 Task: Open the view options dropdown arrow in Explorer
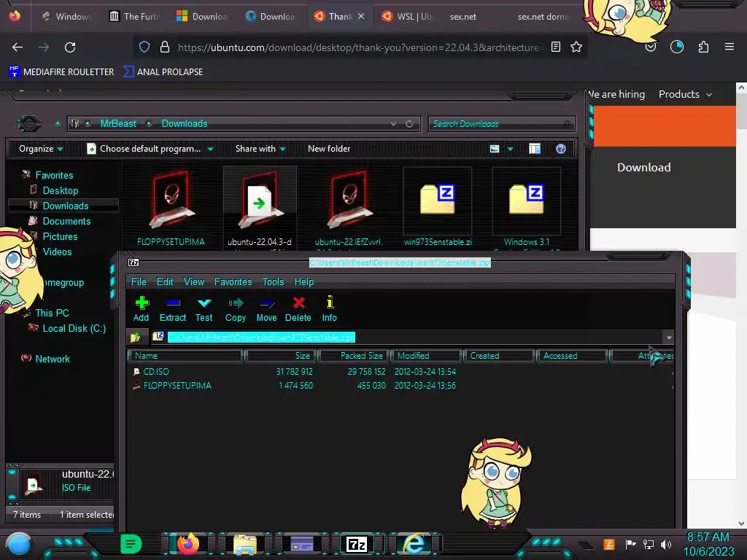[510, 149]
